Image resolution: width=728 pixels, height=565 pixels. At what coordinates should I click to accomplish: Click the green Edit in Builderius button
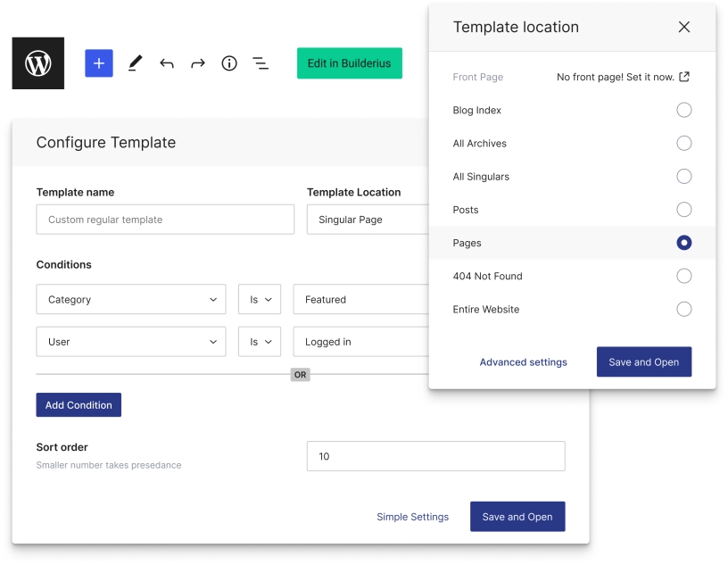point(349,63)
